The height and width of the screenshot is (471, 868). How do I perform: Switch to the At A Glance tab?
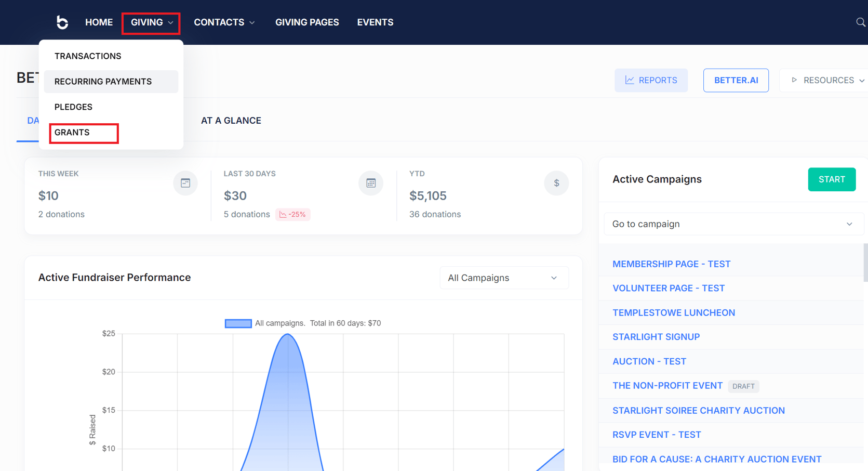coord(231,120)
